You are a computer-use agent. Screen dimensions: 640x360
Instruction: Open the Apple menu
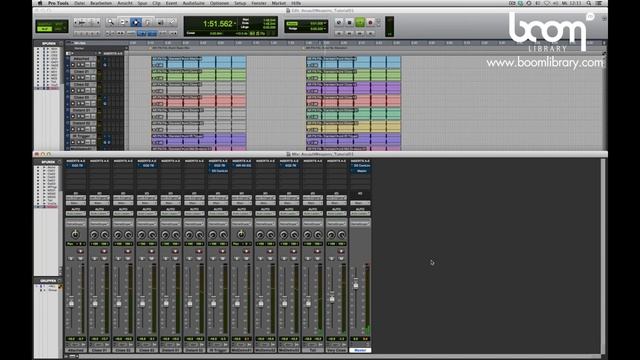40,3
